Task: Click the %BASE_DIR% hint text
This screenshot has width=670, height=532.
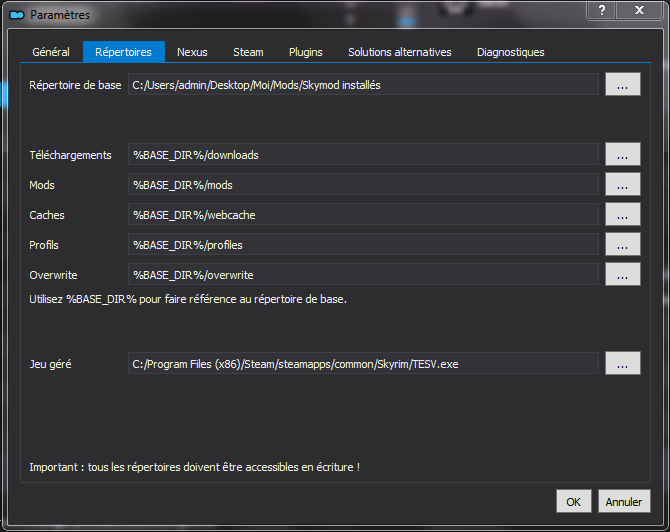Action: coord(188,299)
